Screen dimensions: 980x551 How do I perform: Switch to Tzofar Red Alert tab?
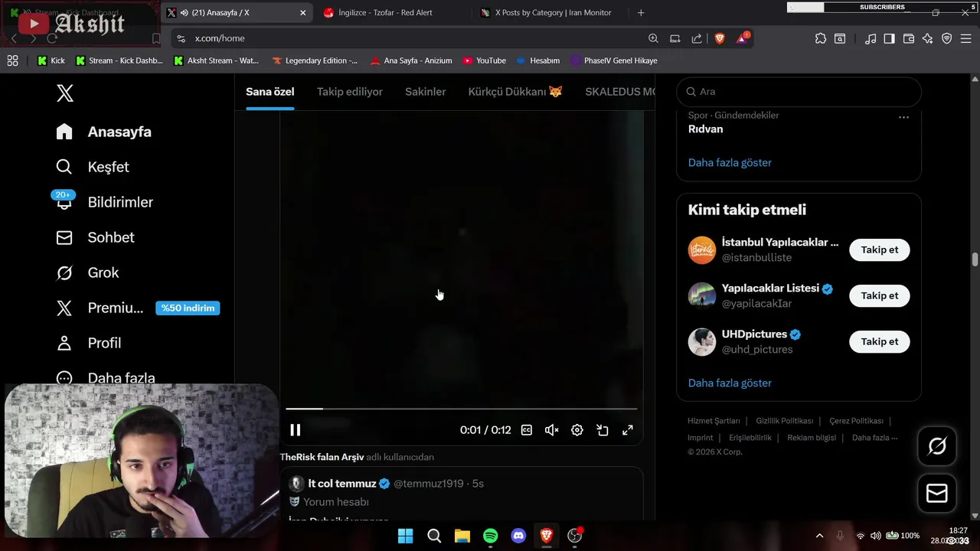tap(390, 12)
